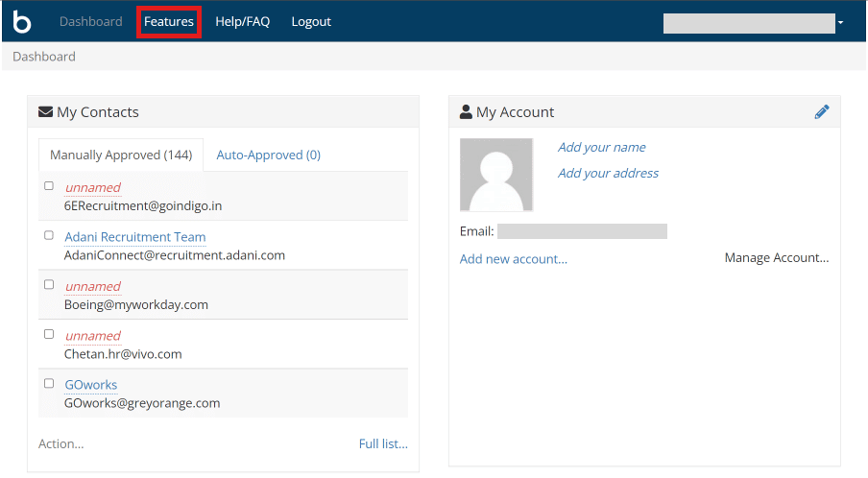Click the person icon beside My Account

pyautogui.click(x=466, y=112)
